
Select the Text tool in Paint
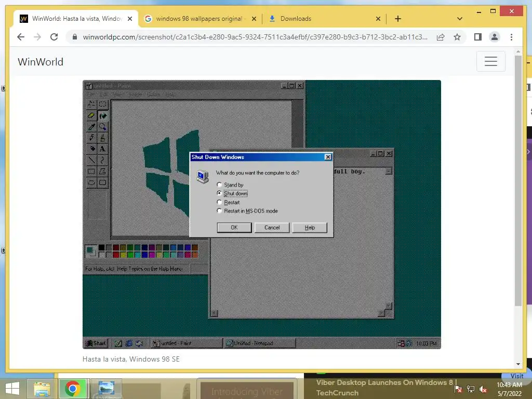(102, 149)
